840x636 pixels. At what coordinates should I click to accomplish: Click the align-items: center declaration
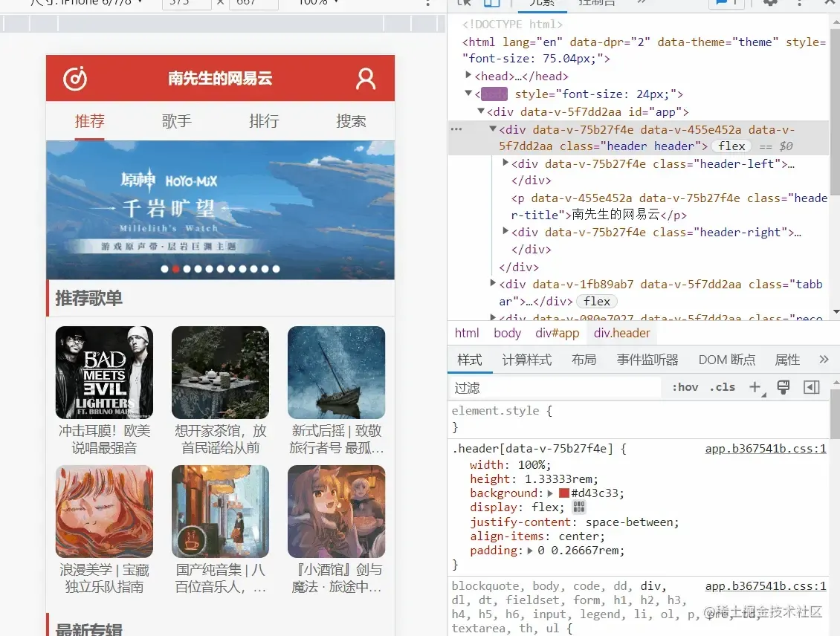coord(537,536)
